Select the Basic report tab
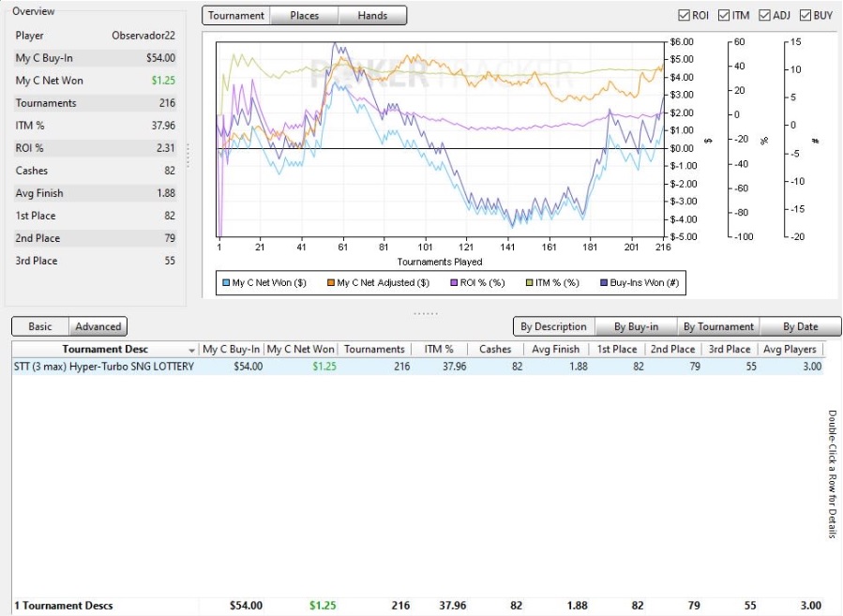The height and width of the screenshot is (616, 843). pyautogui.click(x=40, y=326)
